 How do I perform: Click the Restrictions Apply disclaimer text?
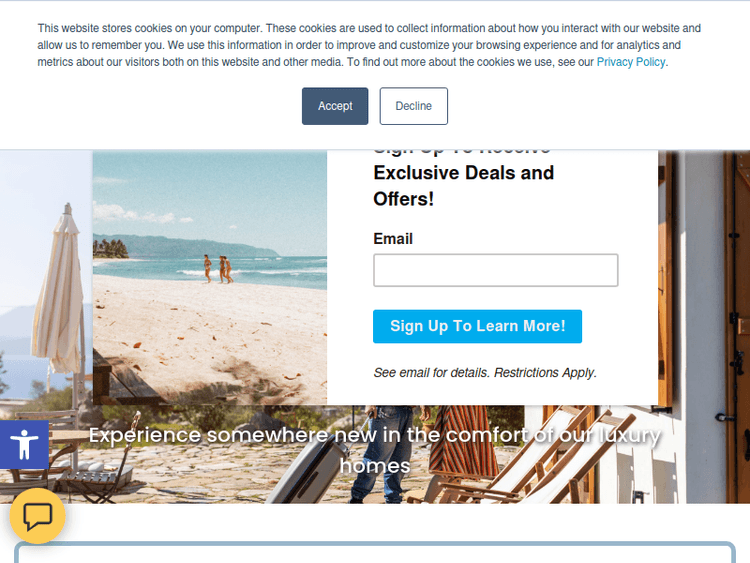pyautogui.click(x=485, y=373)
